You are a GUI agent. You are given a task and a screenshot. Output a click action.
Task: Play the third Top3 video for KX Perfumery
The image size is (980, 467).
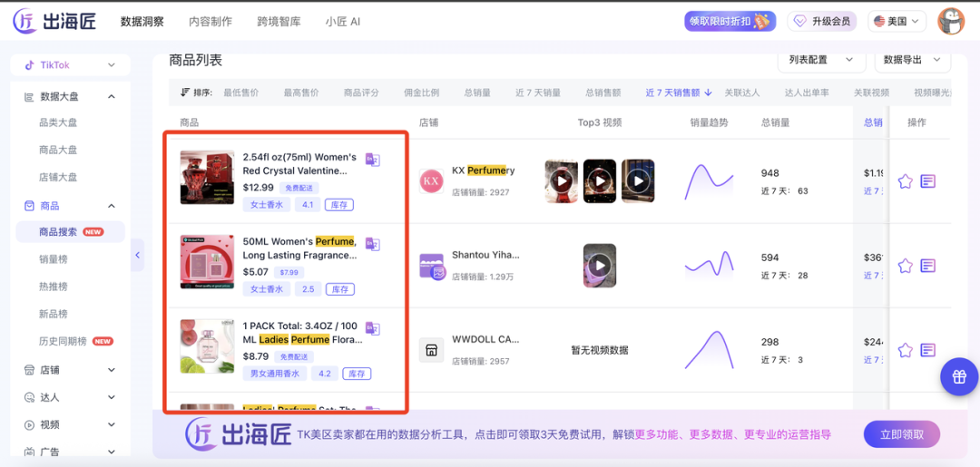tap(638, 181)
